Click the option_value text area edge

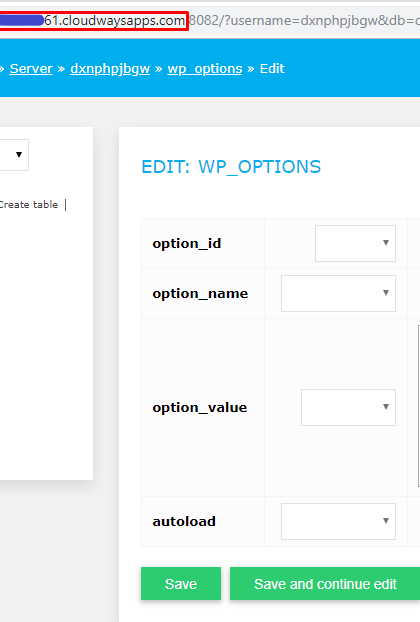pyautogui.click(x=418, y=406)
